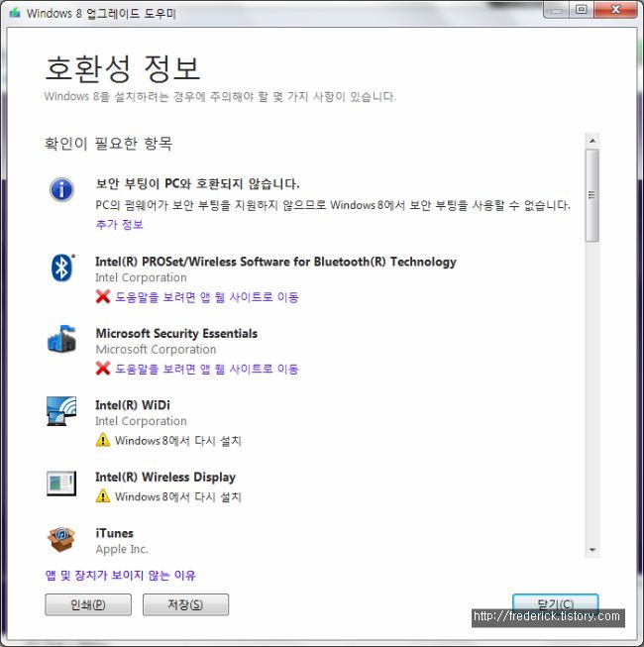Click the 인쇄(P) button

88,604
